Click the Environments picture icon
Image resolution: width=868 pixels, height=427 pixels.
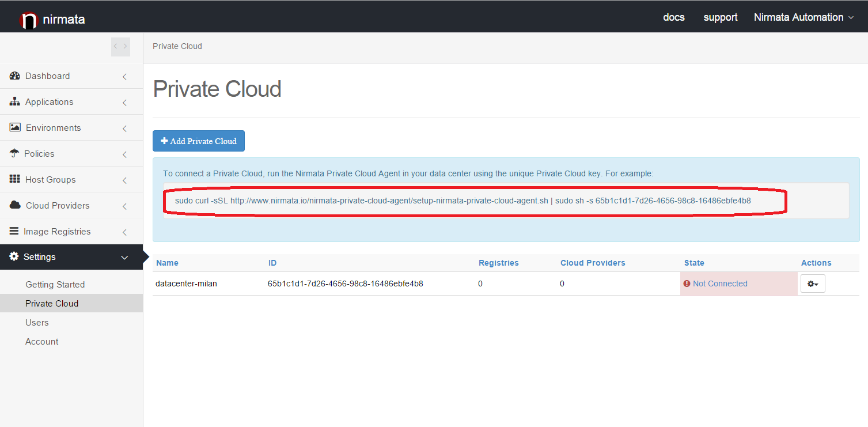pyautogui.click(x=15, y=127)
